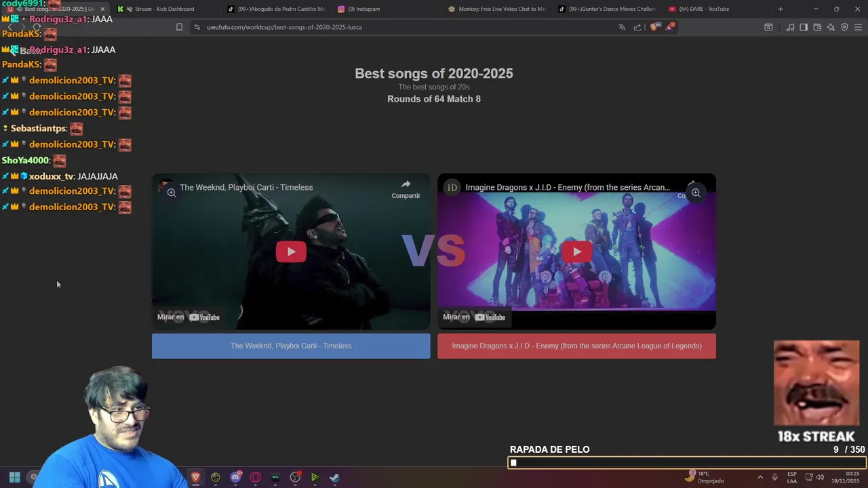Play the Weeknd Timeless video
Screen dimensions: 868x488
[291, 251]
